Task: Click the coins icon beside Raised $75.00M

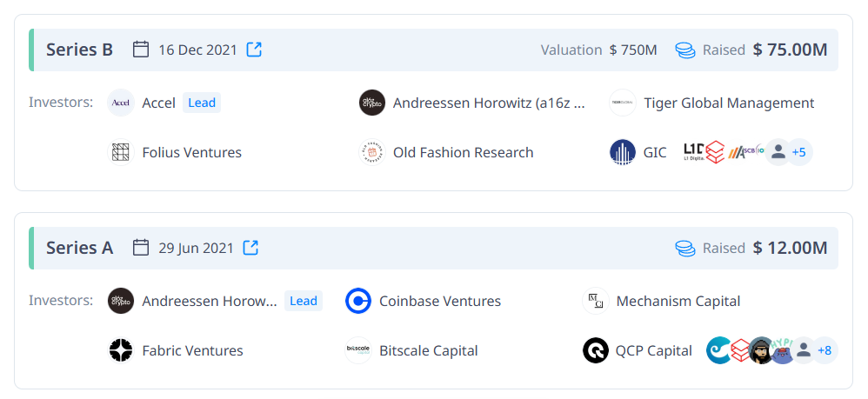Action: coord(685,50)
